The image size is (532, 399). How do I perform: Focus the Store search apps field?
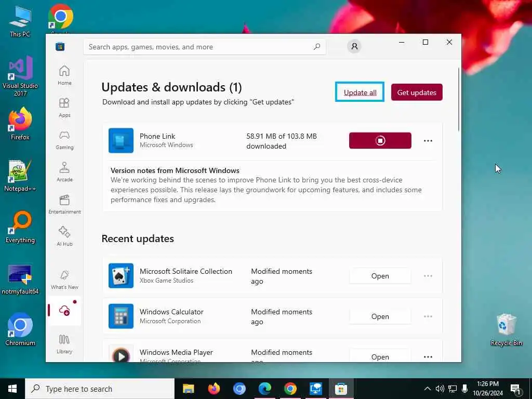tap(205, 47)
